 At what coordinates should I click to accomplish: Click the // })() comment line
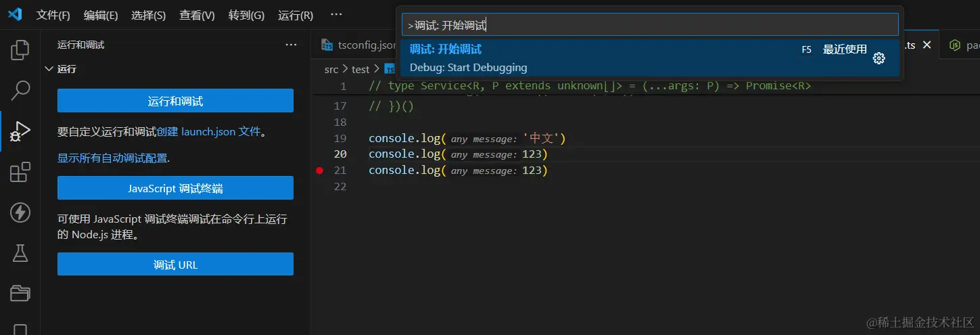(391, 106)
